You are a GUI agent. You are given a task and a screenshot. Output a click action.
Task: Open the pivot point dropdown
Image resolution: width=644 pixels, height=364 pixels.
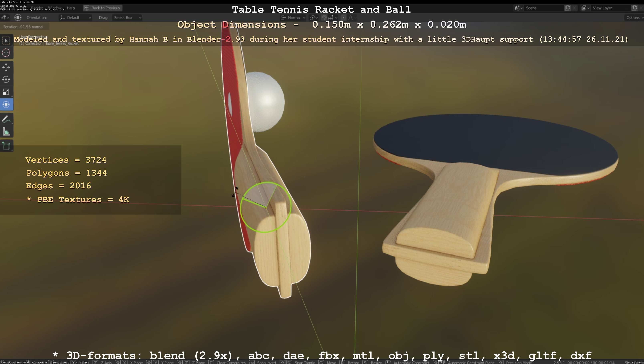(313, 17)
